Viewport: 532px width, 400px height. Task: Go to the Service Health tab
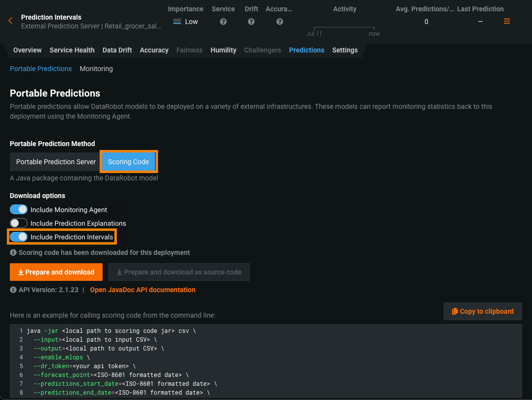(x=72, y=50)
